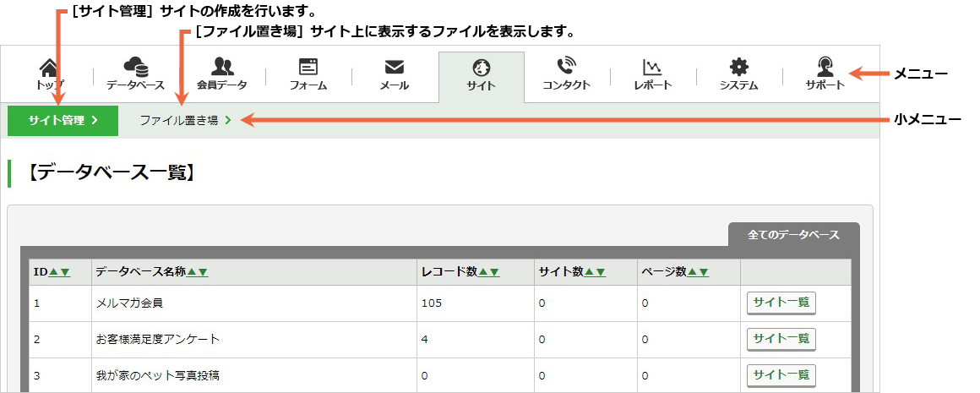Viewport: 980px width, 393px height.
Task: Select the 我が家のペット写真投稿 name cell
Action: point(253,375)
